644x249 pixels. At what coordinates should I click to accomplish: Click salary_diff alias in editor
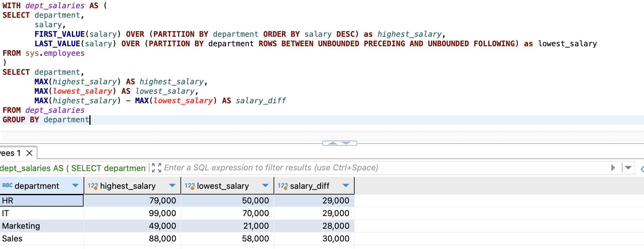[x=261, y=101]
